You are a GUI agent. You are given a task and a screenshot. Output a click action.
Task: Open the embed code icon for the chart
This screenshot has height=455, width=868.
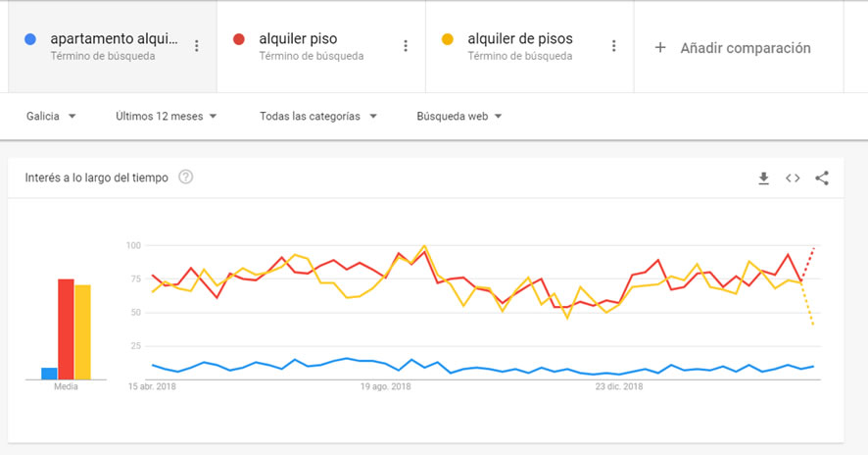[x=793, y=177]
